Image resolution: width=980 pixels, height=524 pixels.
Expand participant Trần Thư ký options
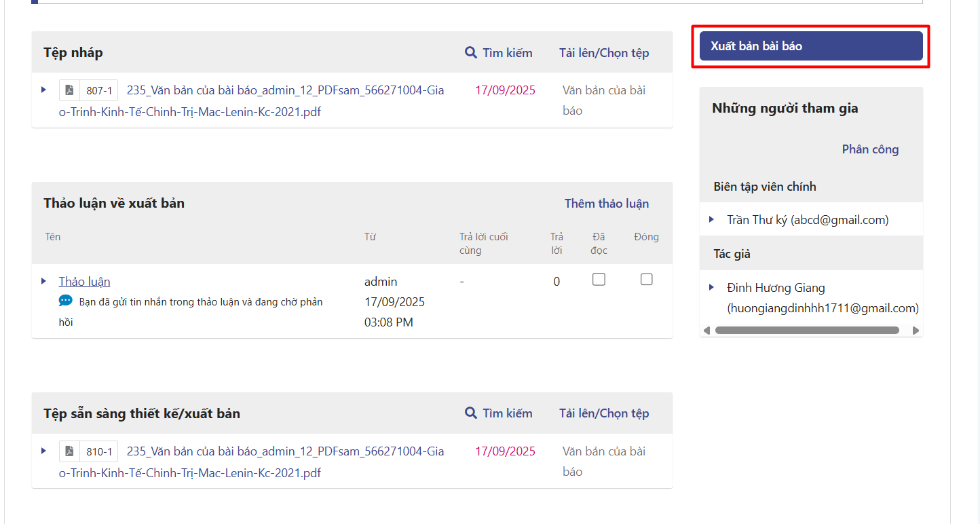[x=711, y=219]
